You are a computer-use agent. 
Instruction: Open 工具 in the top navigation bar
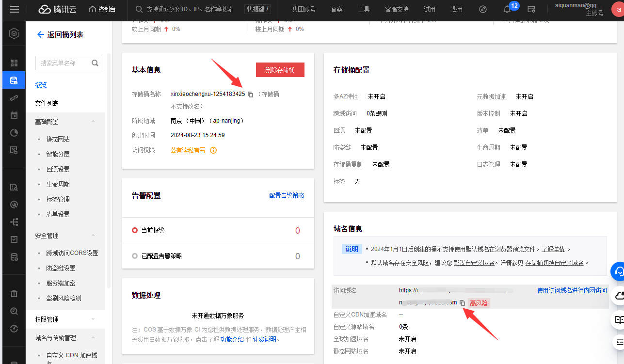[x=364, y=10]
